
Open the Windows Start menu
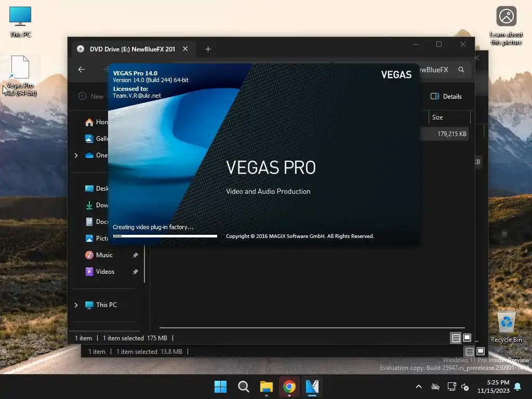pos(220,387)
